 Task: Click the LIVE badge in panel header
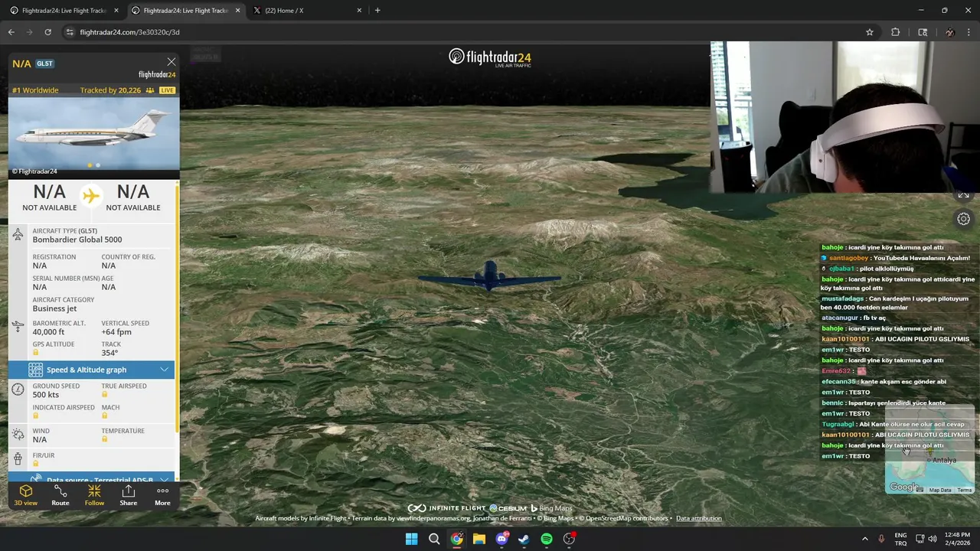tap(167, 90)
